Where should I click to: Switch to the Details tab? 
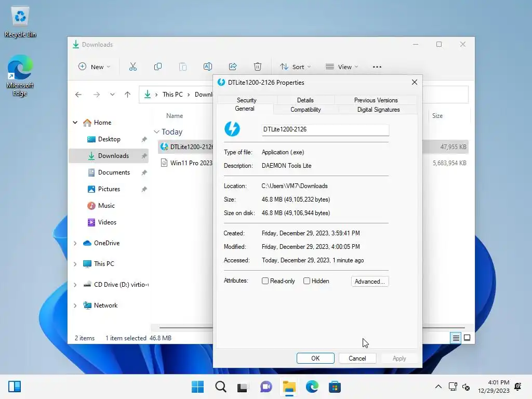point(305,100)
